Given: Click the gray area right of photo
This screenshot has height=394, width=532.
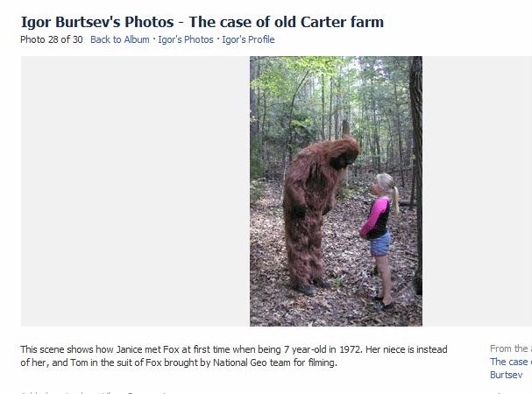Looking at the screenshot, I should pyautogui.click(x=477, y=191).
